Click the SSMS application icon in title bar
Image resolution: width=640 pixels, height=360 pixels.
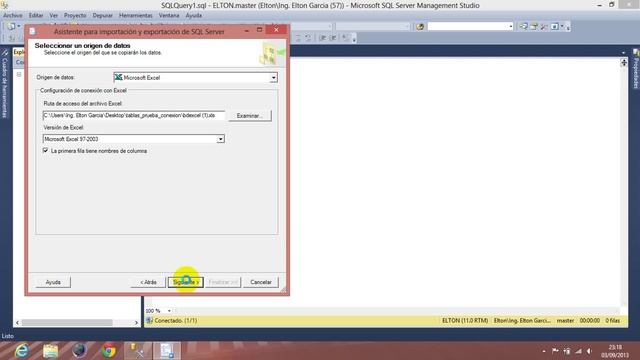[x=4, y=5]
